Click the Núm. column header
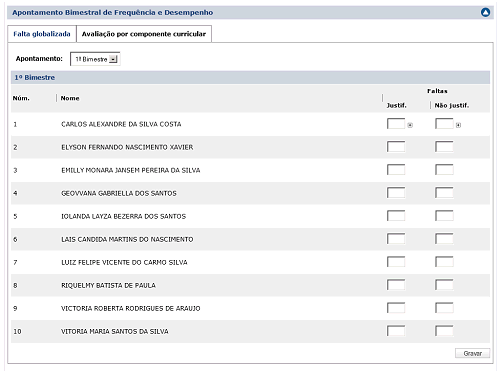504x373 pixels. click(x=21, y=98)
